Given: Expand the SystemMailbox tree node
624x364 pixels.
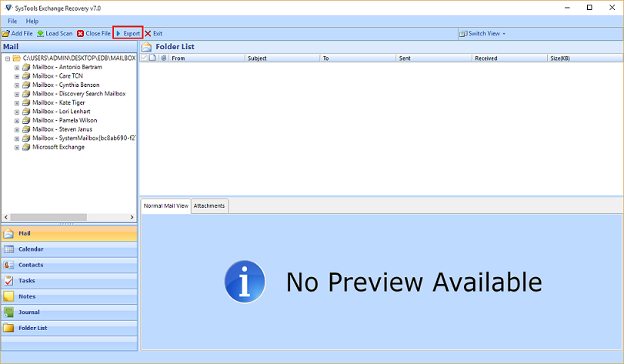Looking at the screenshot, I should pyautogui.click(x=17, y=139).
